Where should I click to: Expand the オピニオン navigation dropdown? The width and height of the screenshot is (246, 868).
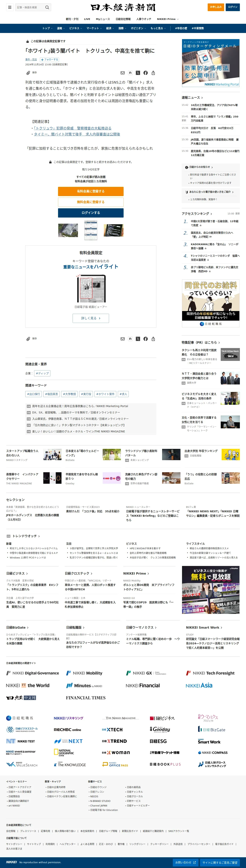click(138, 28)
